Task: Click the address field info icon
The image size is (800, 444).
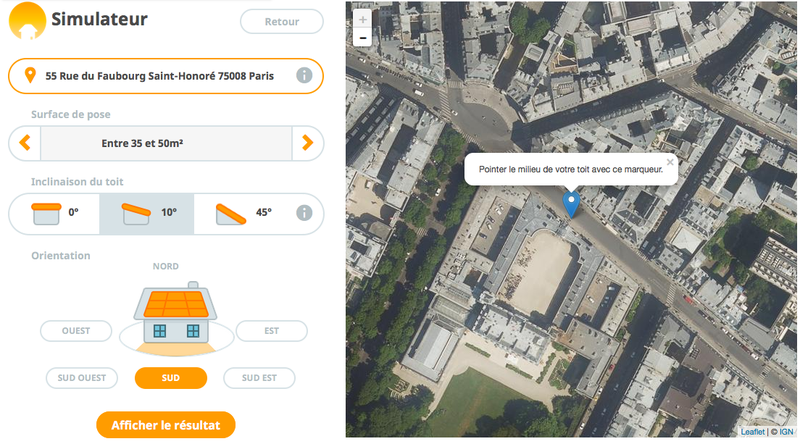Action: pyautogui.click(x=304, y=76)
